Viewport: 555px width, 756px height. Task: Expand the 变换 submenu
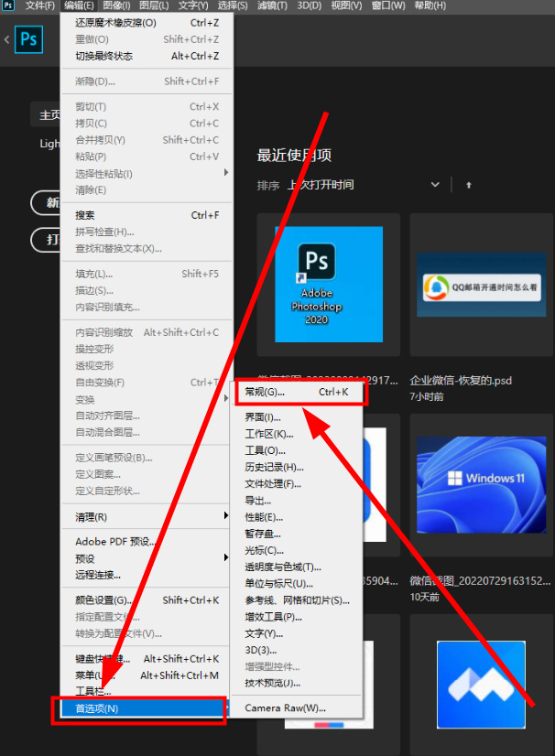(x=147, y=399)
